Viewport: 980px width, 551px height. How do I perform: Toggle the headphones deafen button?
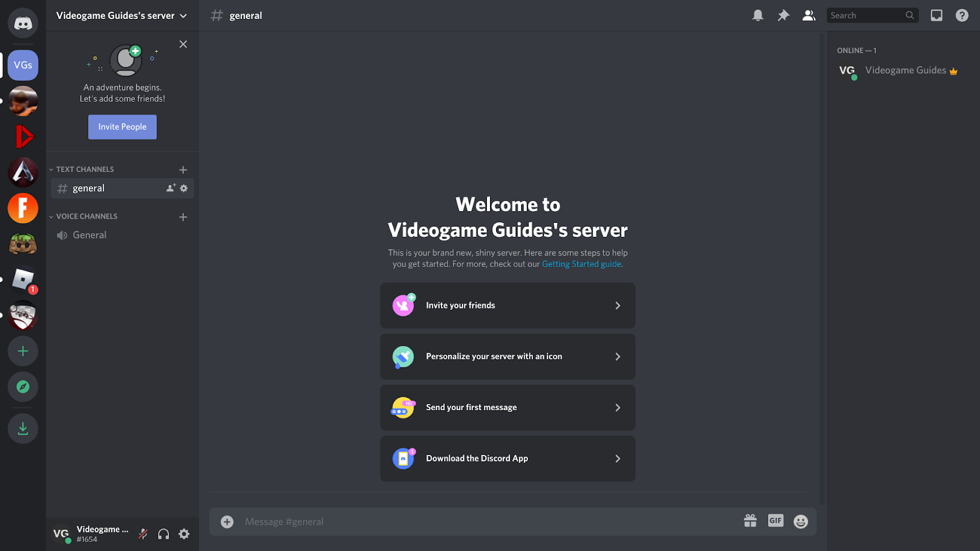164,534
